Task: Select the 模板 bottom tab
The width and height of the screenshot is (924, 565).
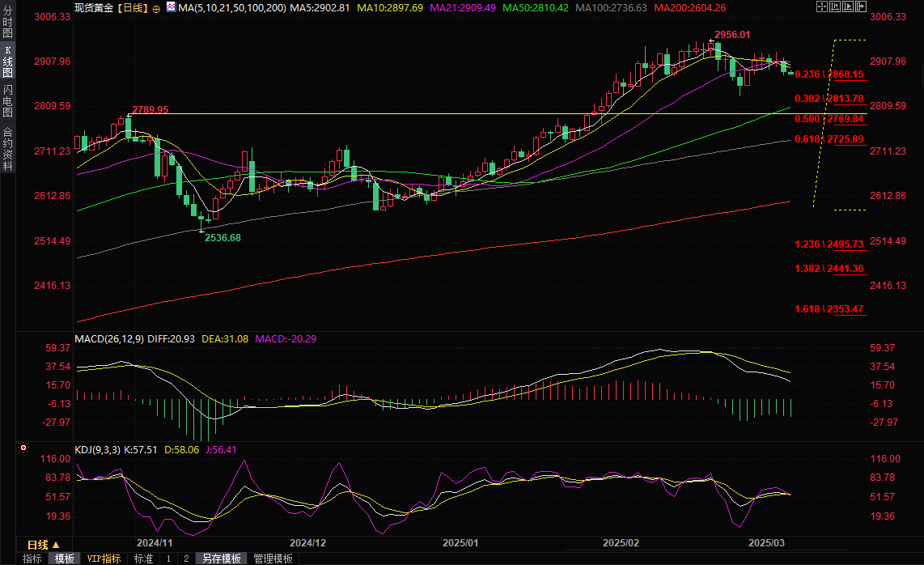Action: (x=65, y=559)
